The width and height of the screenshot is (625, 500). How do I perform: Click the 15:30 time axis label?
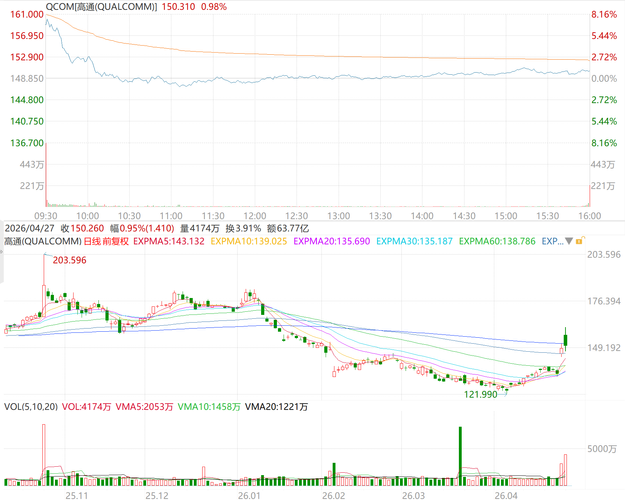pyautogui.click(x=548, y=216)
